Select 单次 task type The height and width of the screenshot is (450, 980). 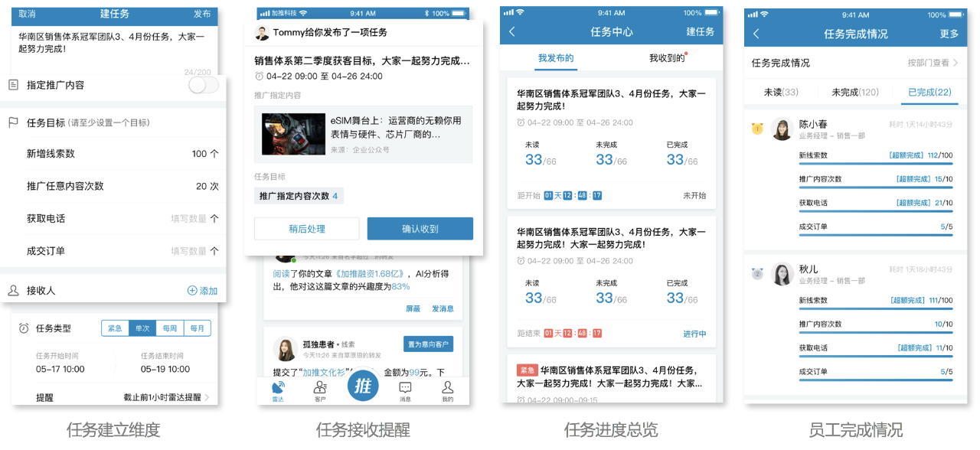click(x=142, y=328)
